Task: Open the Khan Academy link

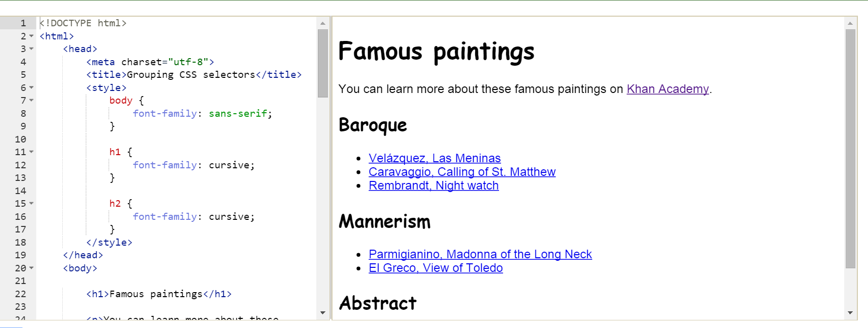Action: (668, 89)
